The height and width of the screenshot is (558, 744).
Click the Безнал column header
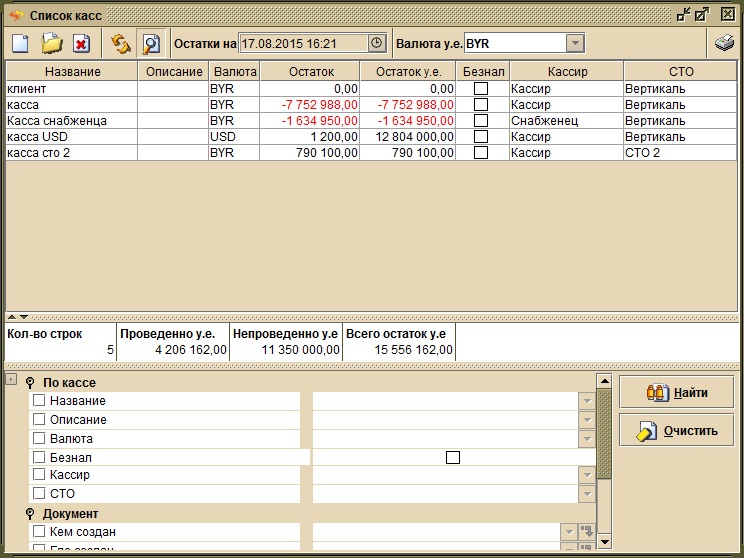tap(483, 72)
